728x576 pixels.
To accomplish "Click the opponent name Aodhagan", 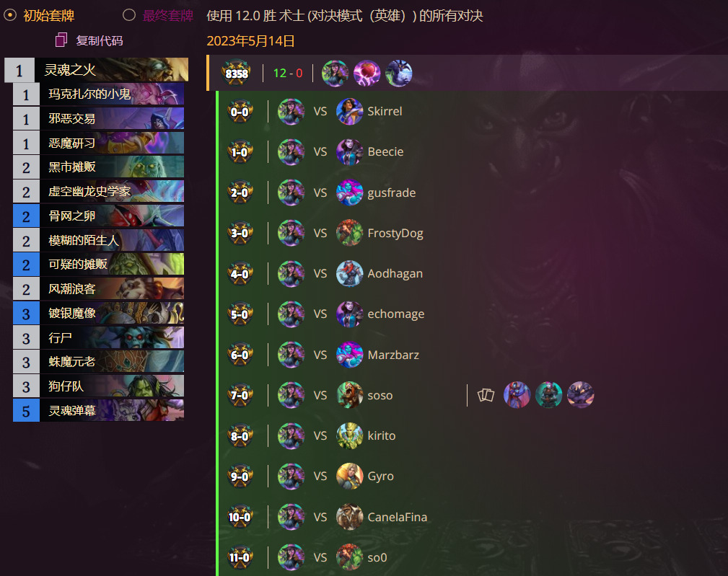I will click(x=395, y=274).
